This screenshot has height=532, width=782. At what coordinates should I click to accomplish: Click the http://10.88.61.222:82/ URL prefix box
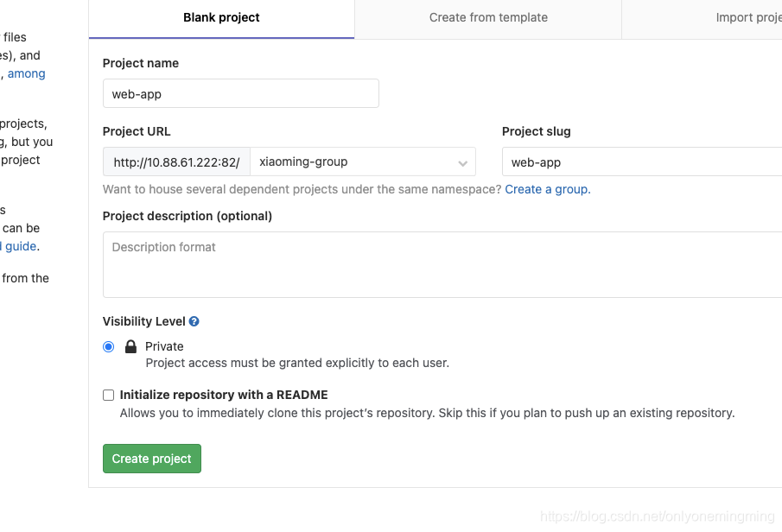(x=176, y=161)
